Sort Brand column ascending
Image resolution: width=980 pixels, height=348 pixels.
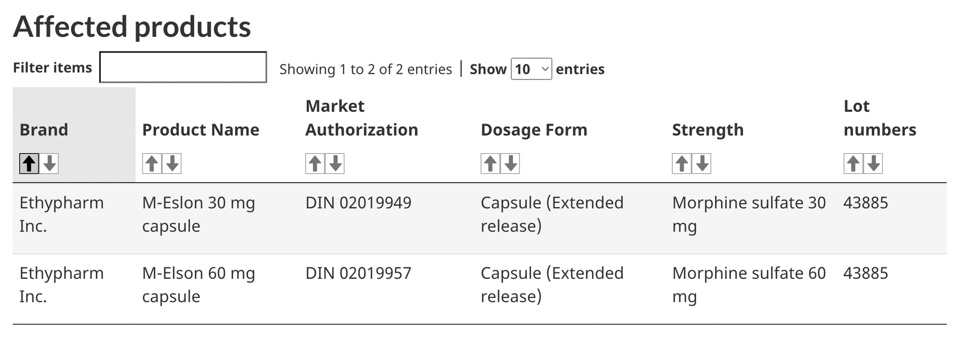pos(29,164)
